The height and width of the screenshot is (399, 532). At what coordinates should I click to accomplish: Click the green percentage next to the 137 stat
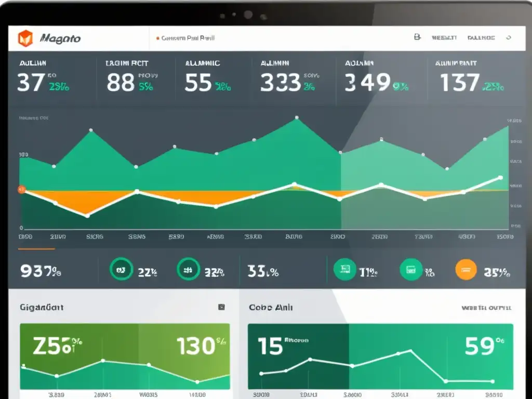point(493,87)
